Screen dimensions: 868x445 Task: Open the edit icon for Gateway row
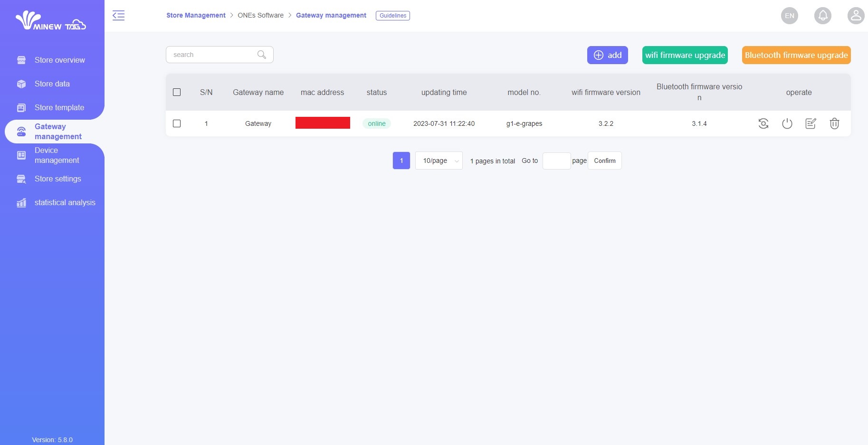pos(811,123)
